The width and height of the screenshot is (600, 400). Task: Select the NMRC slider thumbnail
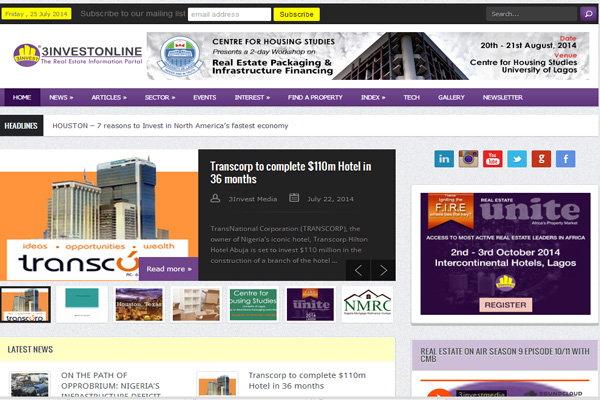point(367,304)
